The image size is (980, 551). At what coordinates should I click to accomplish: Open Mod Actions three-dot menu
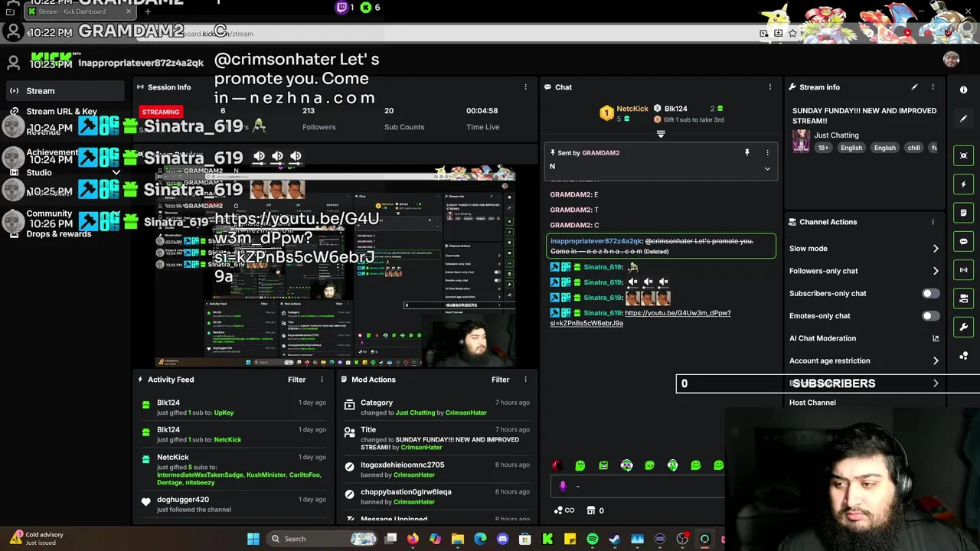pos(525,380)
